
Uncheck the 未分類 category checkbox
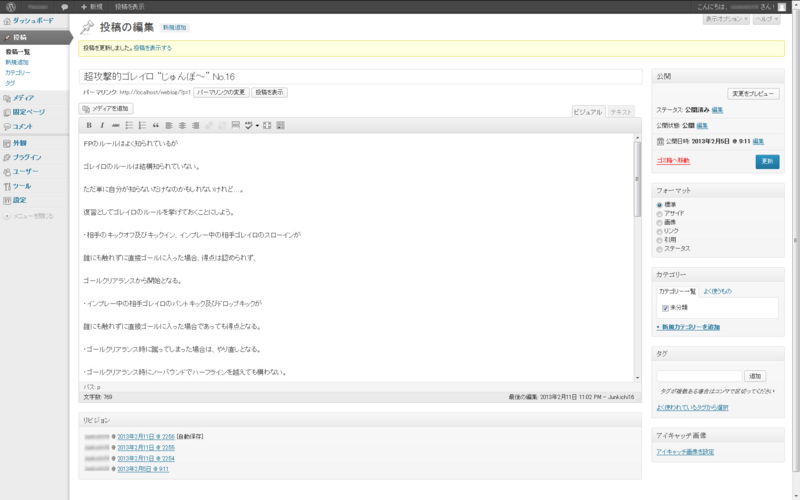(665, 308)
